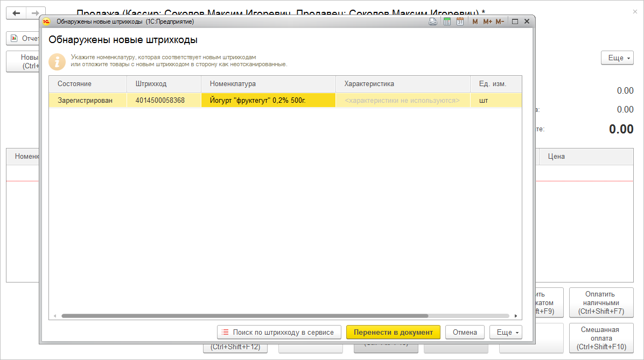Image resolution: width=644 pixels, height=360 pixels.
Task: Select the Смешанная оплата payment button
Action: (601, 338)
